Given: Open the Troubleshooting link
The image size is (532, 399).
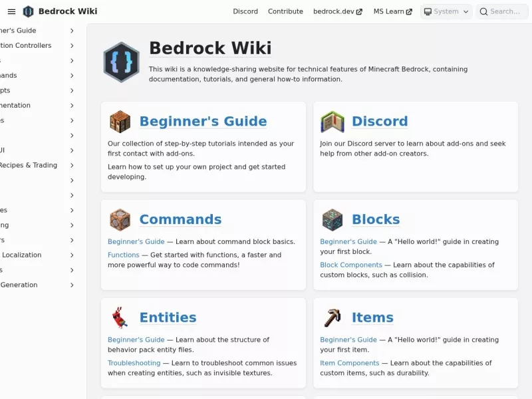Looking at the screenshot, I should click(134, 363).
